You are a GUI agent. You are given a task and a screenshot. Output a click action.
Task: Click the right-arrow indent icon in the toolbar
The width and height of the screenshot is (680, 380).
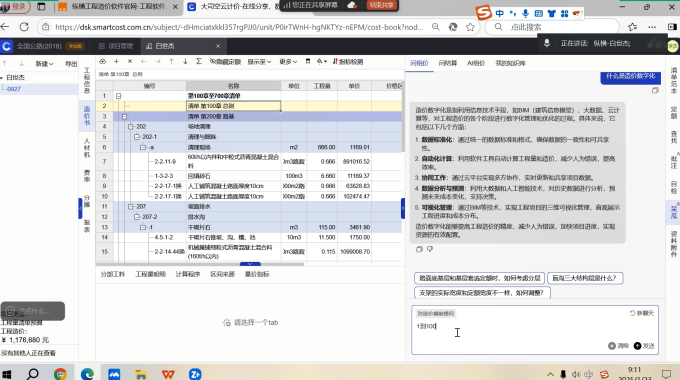point(157,62)
